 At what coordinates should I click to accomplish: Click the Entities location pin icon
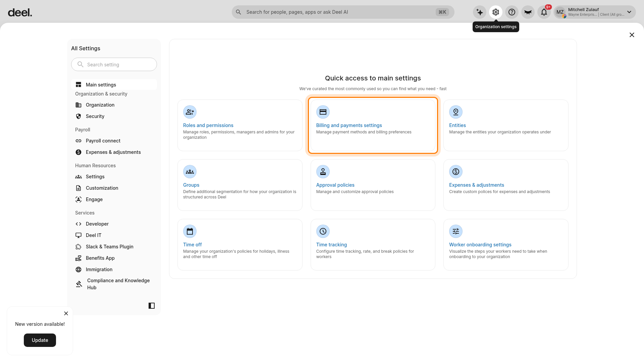point(456,112)
